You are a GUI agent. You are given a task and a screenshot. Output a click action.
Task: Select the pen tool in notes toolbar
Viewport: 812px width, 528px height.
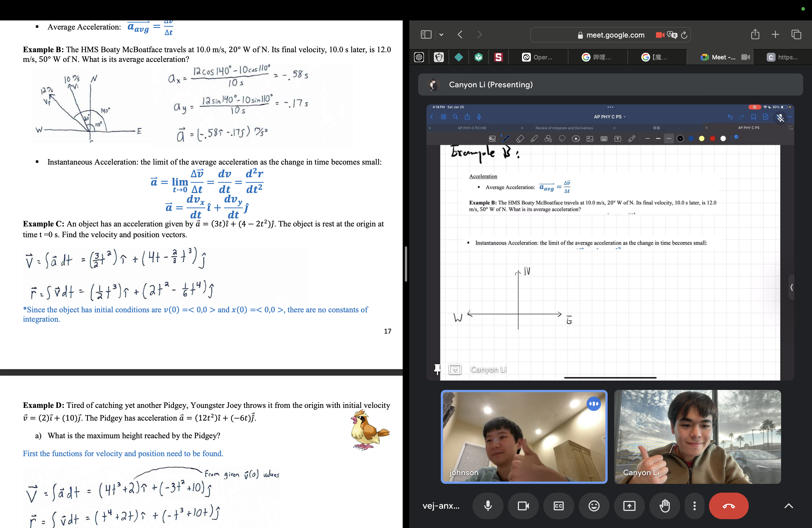coord(506,138)
